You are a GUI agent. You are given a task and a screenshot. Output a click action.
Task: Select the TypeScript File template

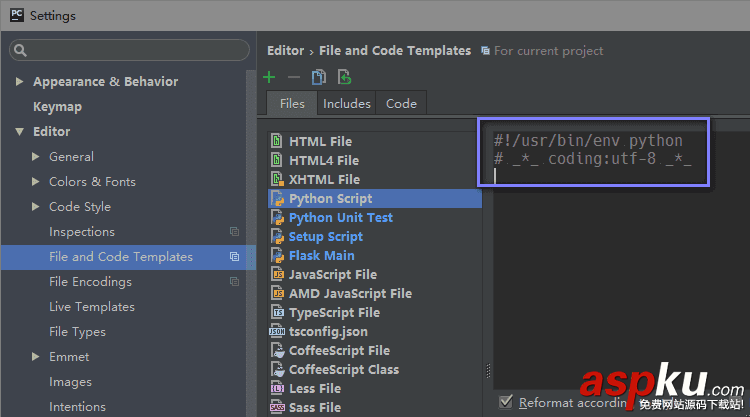pos(334,313)
